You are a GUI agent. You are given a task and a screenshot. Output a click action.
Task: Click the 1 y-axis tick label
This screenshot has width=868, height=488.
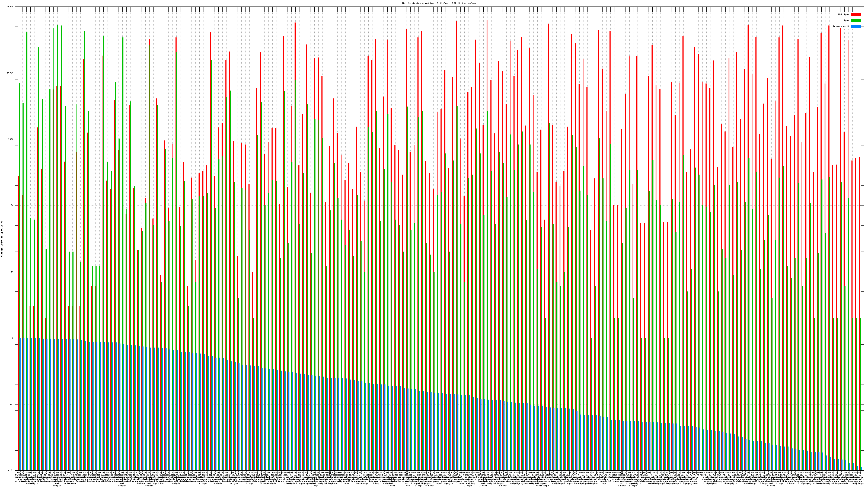click(13, 338)
